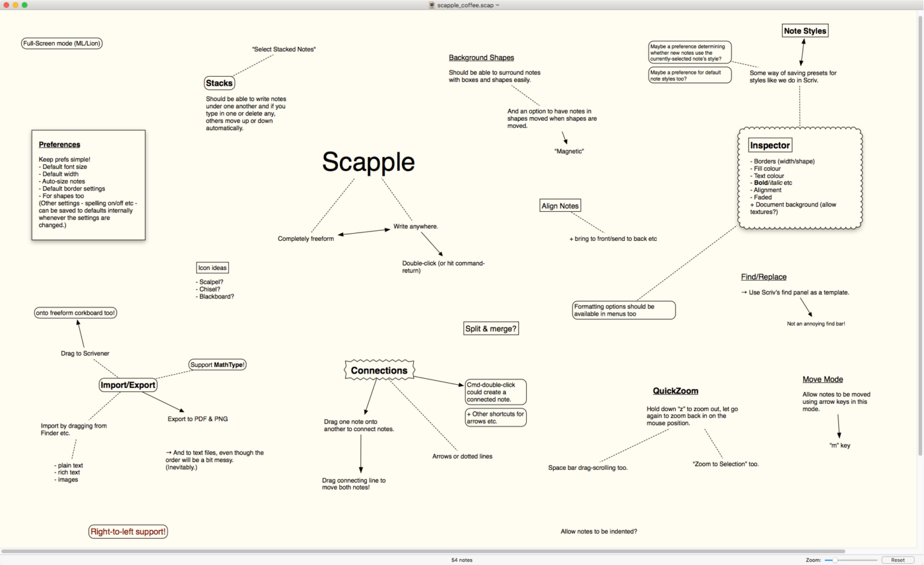The image size is (924, 565).
Task: Select the Inspector heading note
Action: (x=770, y=145)
